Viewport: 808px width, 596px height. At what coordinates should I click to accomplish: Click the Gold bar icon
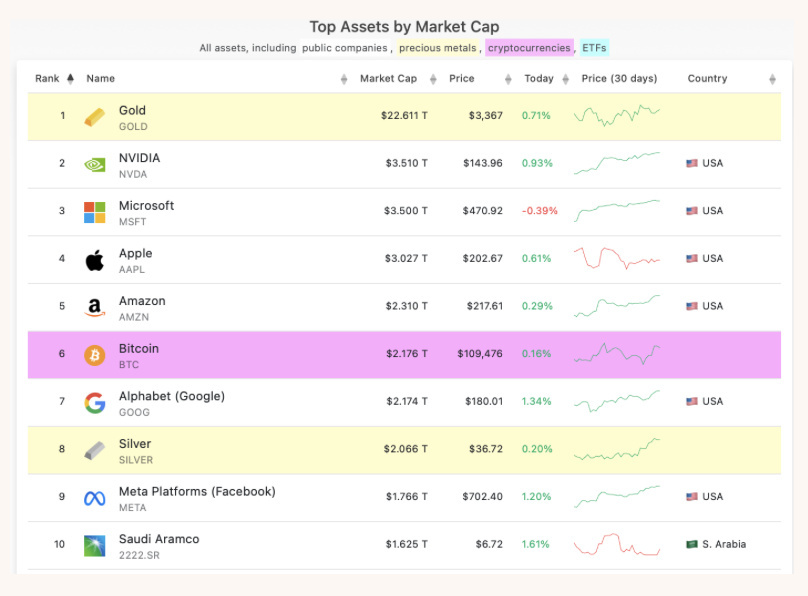click(x=94, y=117)
